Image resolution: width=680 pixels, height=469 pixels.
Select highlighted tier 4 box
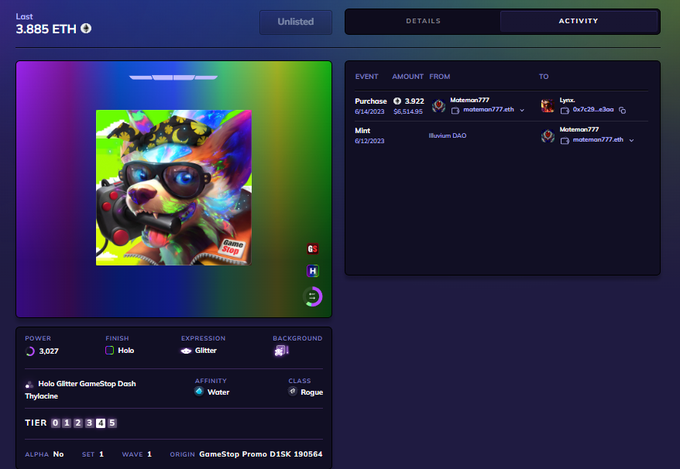(101, 423)
